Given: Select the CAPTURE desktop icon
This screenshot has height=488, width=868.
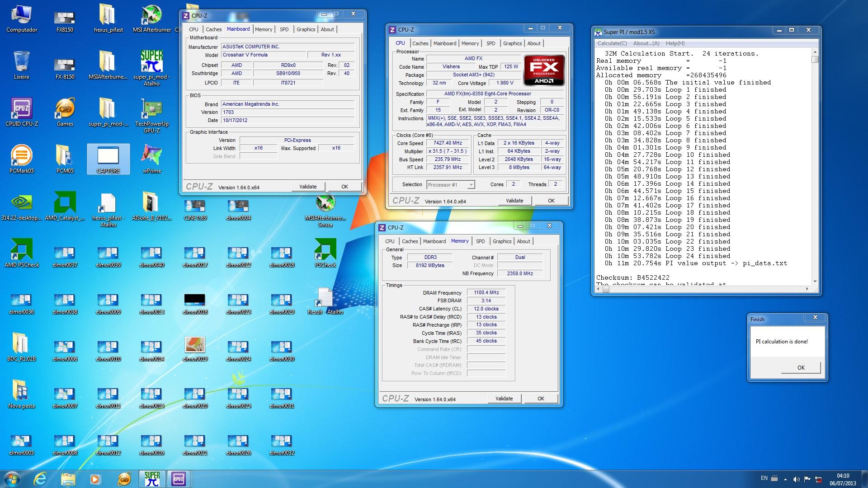Looking at the screenshot, I should 108,160.
